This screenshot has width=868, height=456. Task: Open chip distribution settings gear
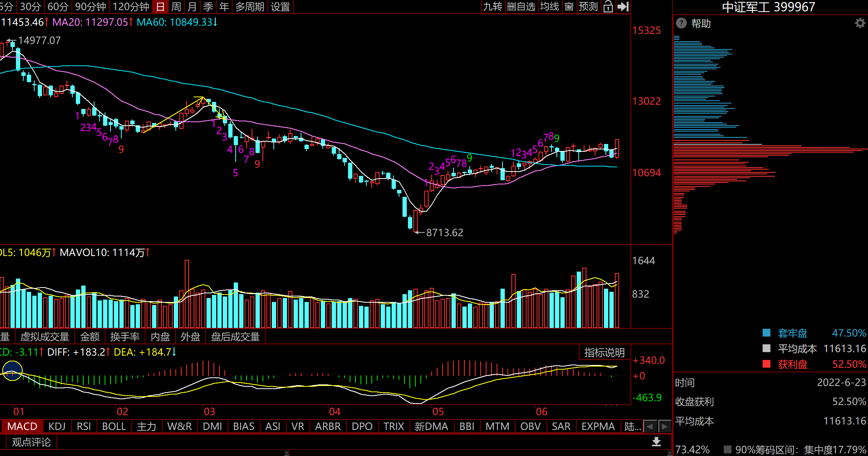click(860, 23)
